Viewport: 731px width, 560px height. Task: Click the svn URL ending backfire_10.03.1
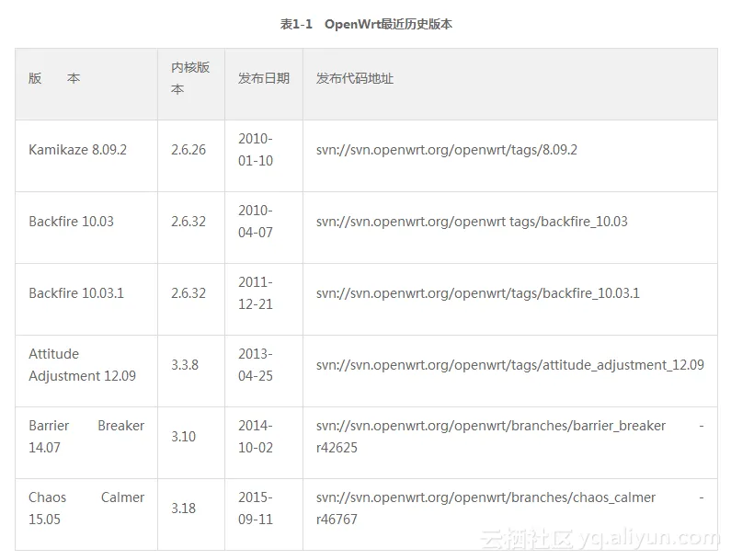478,293
